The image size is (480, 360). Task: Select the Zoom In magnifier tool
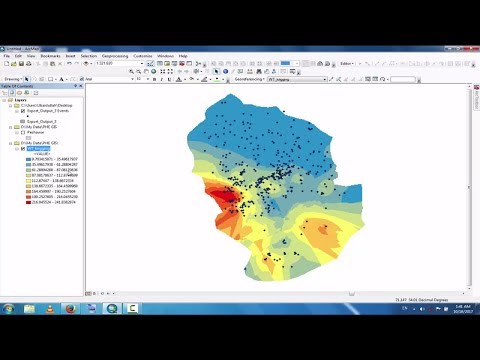pos(131,71)
